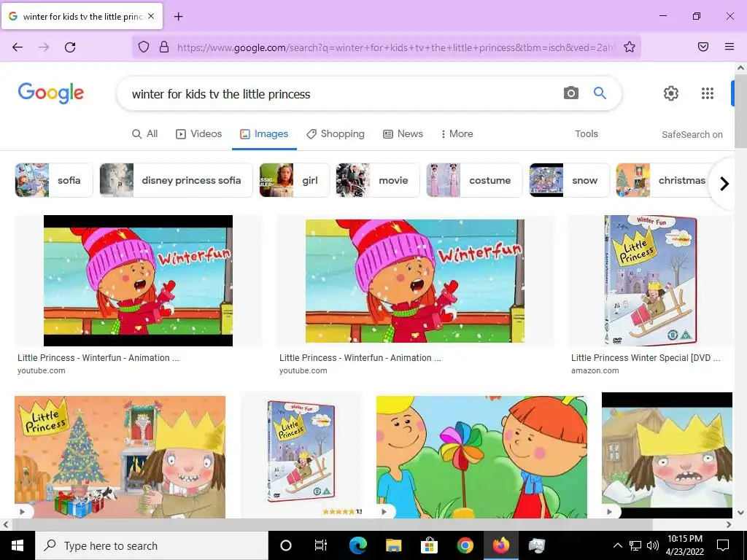Go back to the previous page
Image resolution: width=747 pixels, height=560 pixels.
[18, 47]
